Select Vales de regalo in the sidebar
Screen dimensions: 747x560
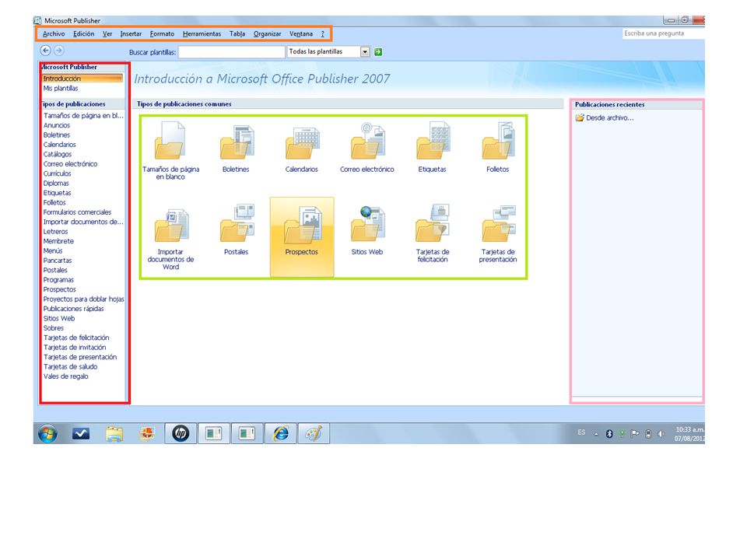[x=65, y=376]
